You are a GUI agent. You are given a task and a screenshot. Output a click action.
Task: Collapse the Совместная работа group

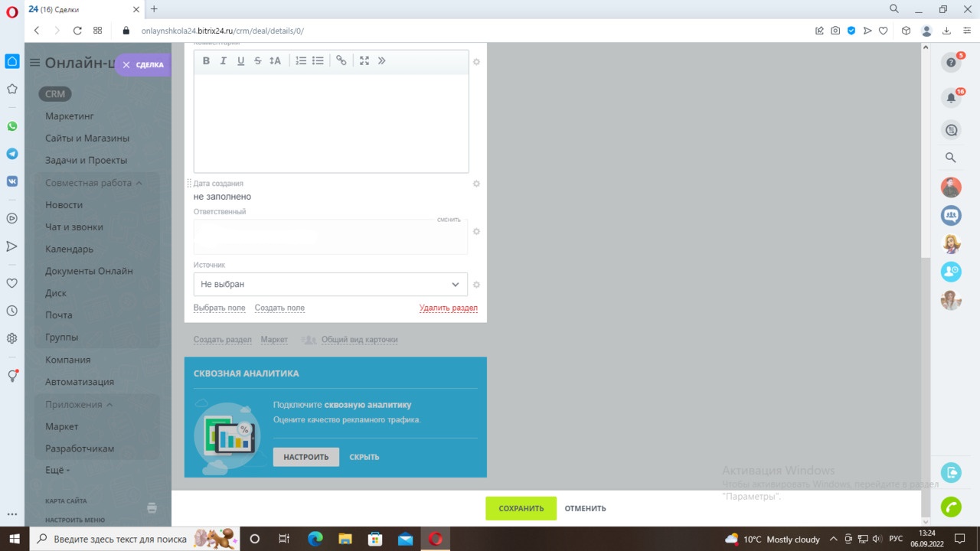coord(93,183)
